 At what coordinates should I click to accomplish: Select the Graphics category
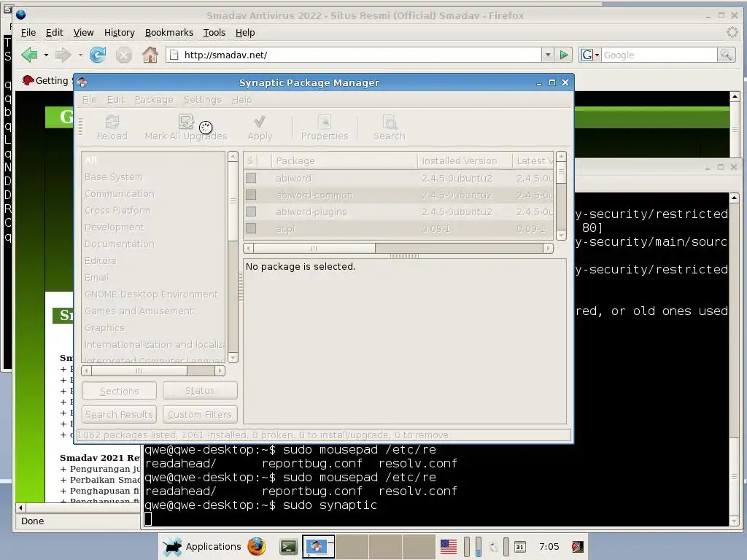point(104,327)
